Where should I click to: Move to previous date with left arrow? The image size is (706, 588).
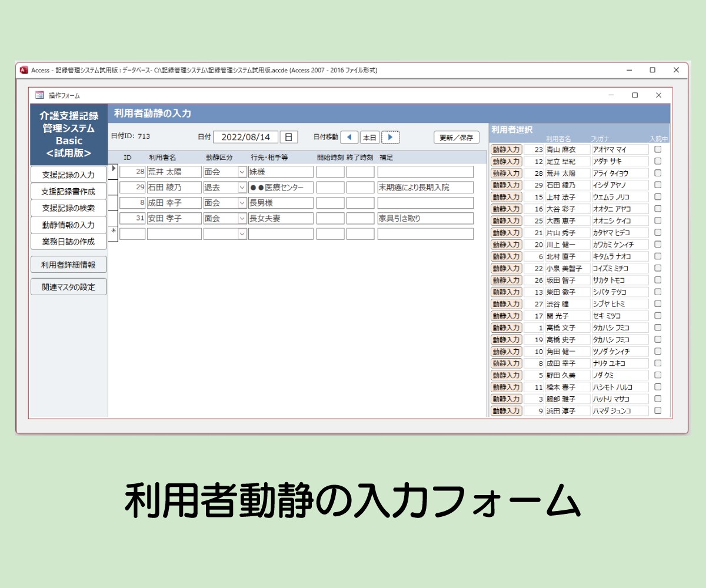349,137
